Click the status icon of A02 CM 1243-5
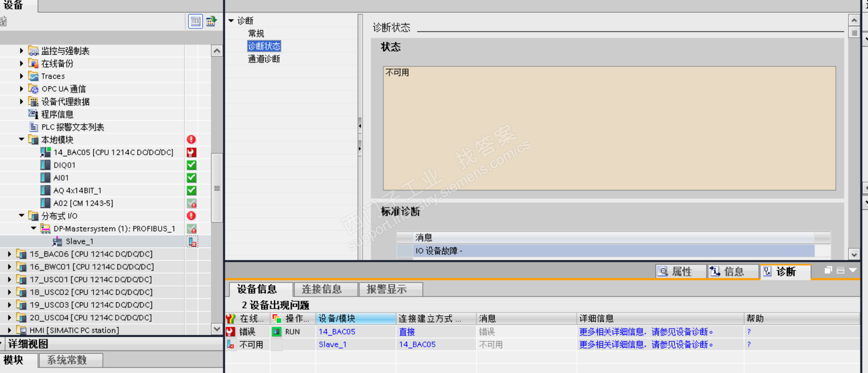 click(x=191, y=203)
